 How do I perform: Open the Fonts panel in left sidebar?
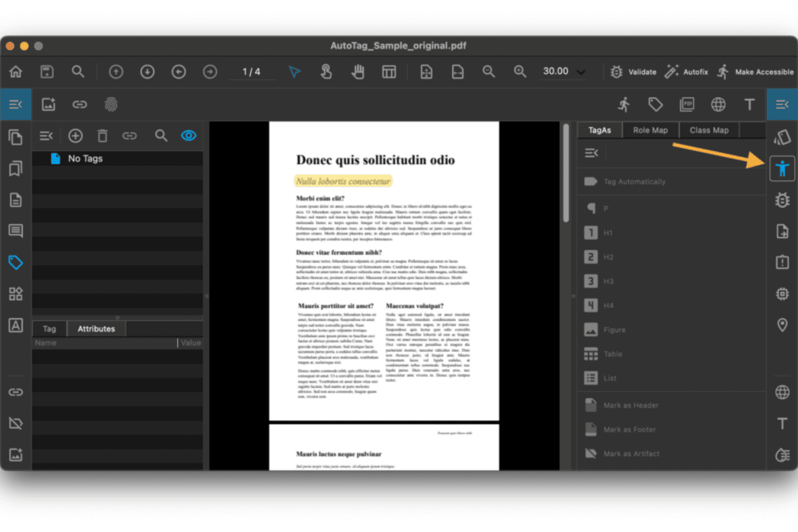[x=16, y=325]
